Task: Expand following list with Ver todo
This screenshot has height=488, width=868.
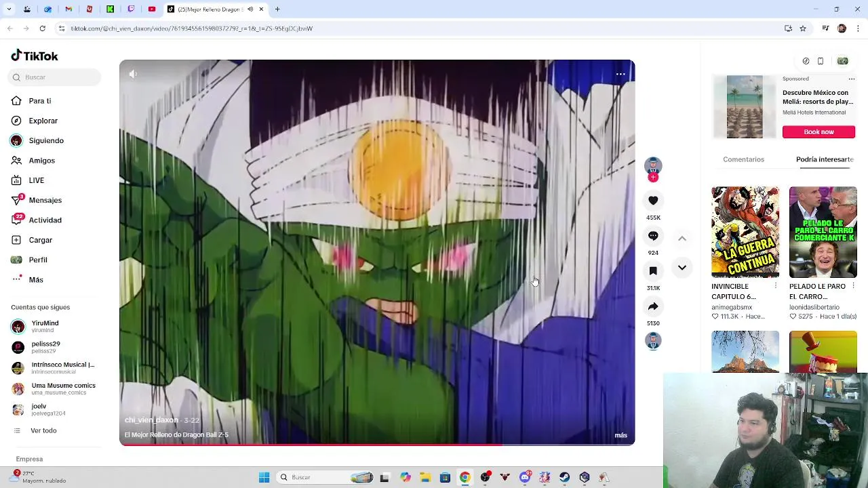Action: [43, 430]
